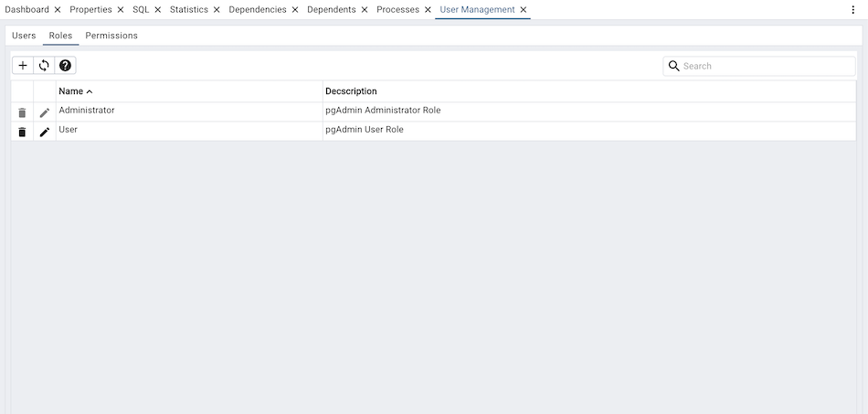Switch to the Users tab
The height and width of the screenshot is (414, 868).
tap(24, 36)
